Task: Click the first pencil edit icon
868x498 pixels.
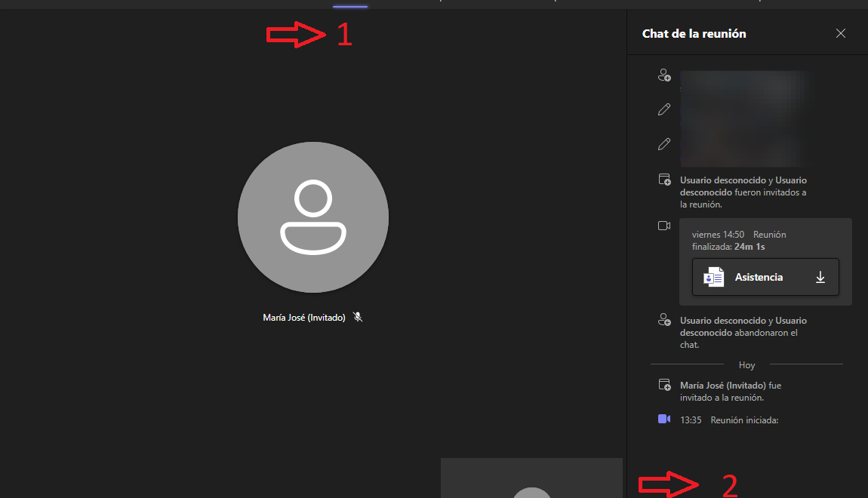Action: (664, 109)
